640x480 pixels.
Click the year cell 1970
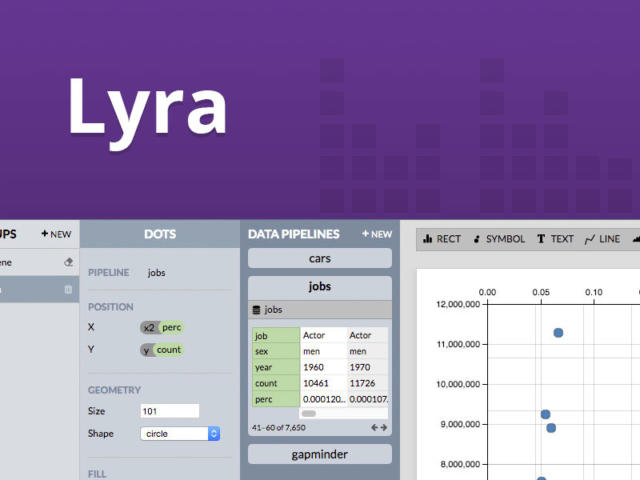pos(360,367)
